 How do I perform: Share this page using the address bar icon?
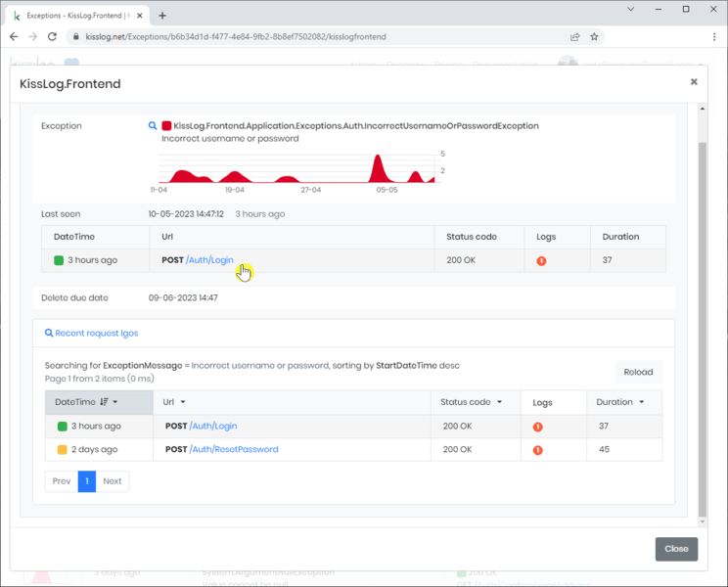coord(574,36)
